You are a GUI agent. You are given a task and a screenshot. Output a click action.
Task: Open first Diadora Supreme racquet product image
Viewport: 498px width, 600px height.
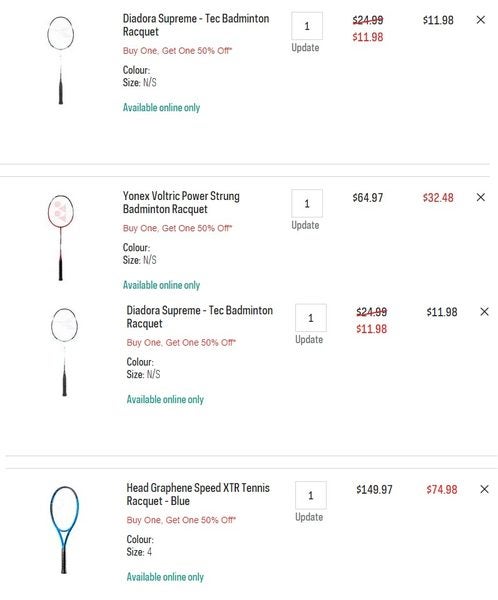[x=60, y=60]
